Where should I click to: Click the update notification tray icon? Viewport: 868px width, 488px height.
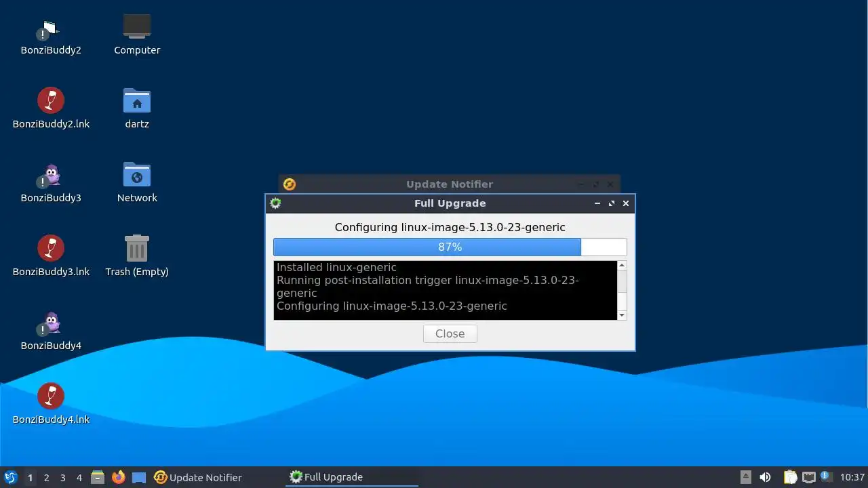point(826,476)
